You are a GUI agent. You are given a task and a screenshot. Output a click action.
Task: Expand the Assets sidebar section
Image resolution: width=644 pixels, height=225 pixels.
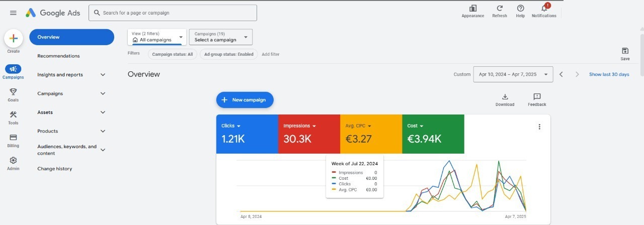pos(103,113)
